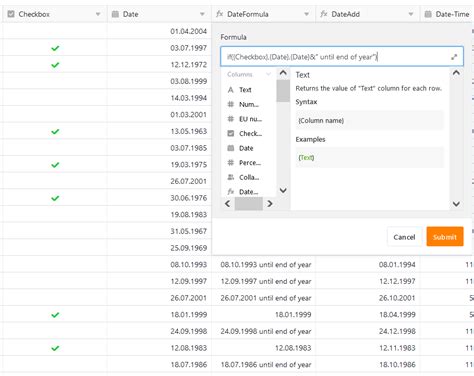Open the Date column dropdown arrow

click(x=202, y=14)
